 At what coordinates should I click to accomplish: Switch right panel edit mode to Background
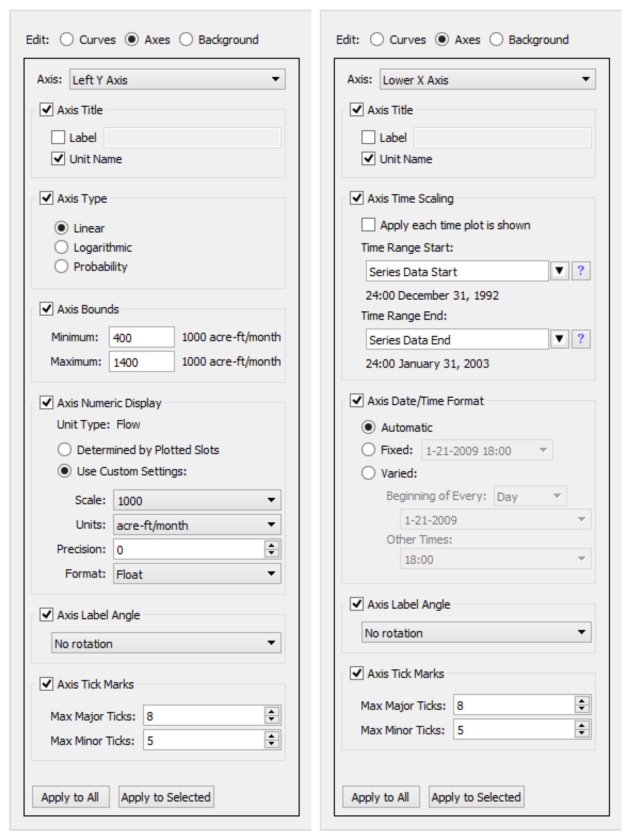496,39
